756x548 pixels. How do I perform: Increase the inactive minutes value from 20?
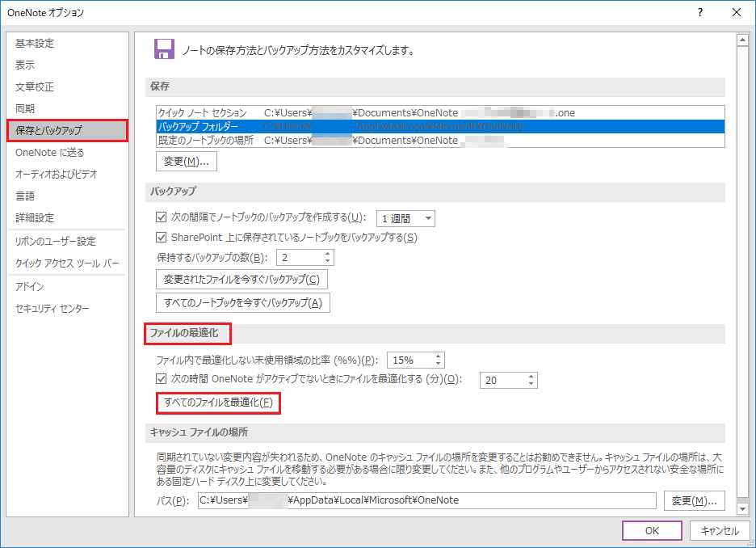pyautogui.click(x=531, y=377)
